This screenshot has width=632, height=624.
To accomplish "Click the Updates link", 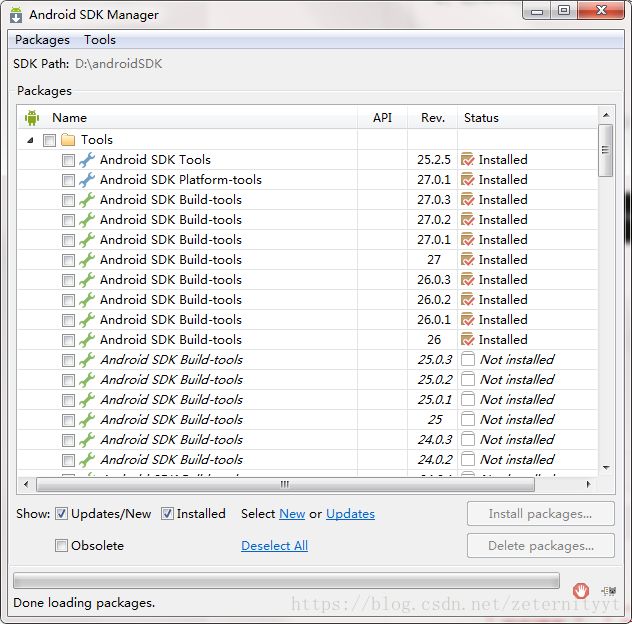I will (350, 514).
